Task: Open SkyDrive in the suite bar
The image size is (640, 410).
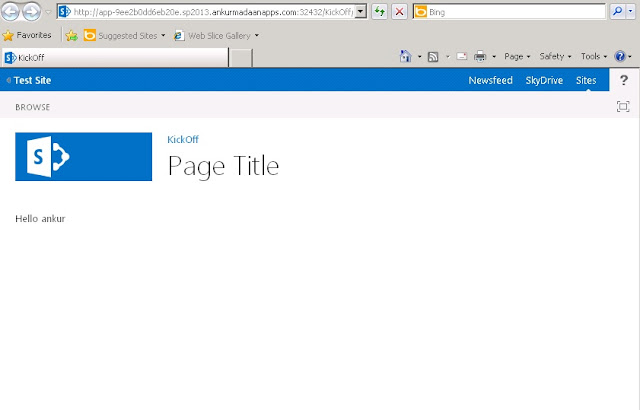Action: click(544, 80)
